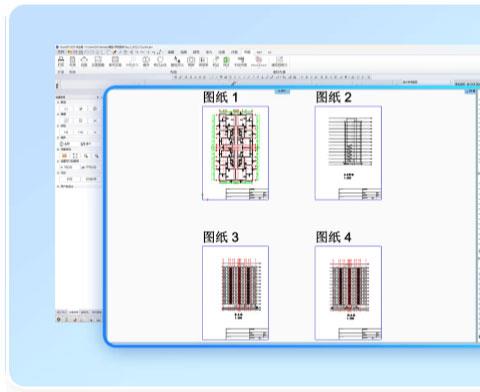Open the 图纸 2 section drawing thumbnail
Image resolution: width=480 pixels, height=392 pixels.
pos(348,153)
